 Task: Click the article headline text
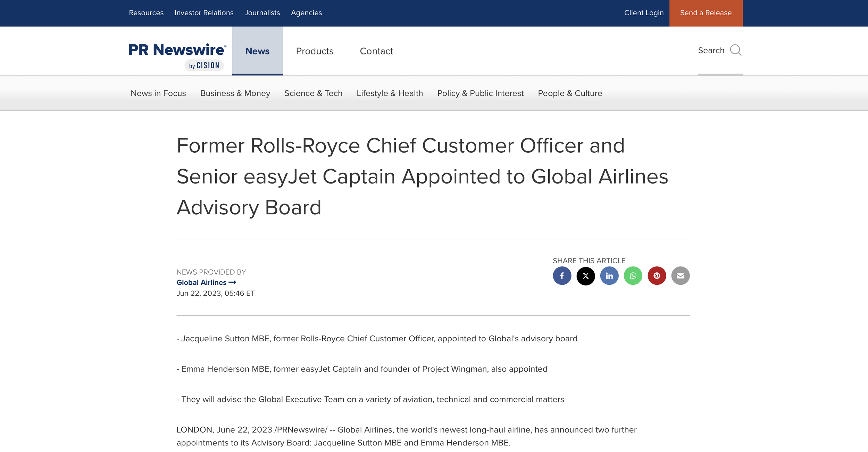click(x=422, y=176)
